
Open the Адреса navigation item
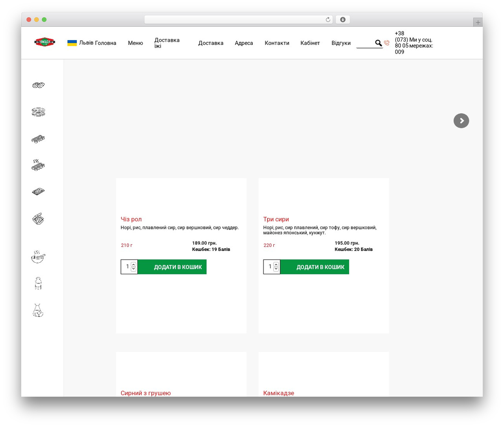click(x=244, y=43)
